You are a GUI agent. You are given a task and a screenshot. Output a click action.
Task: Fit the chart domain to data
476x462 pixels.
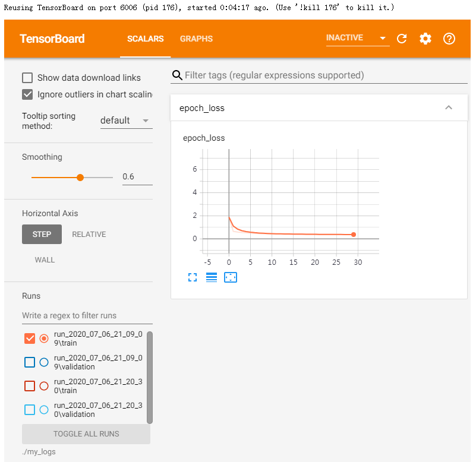(x=231, y=277)
